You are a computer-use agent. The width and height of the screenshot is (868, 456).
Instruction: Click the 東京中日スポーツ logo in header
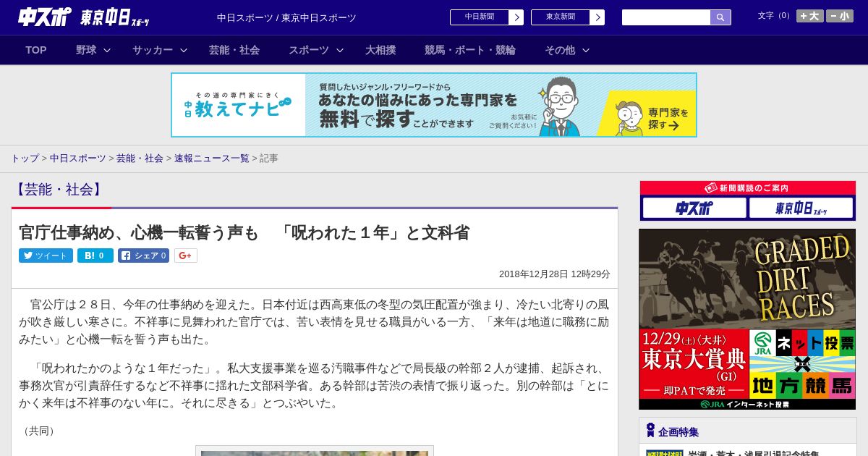point(115,17)
